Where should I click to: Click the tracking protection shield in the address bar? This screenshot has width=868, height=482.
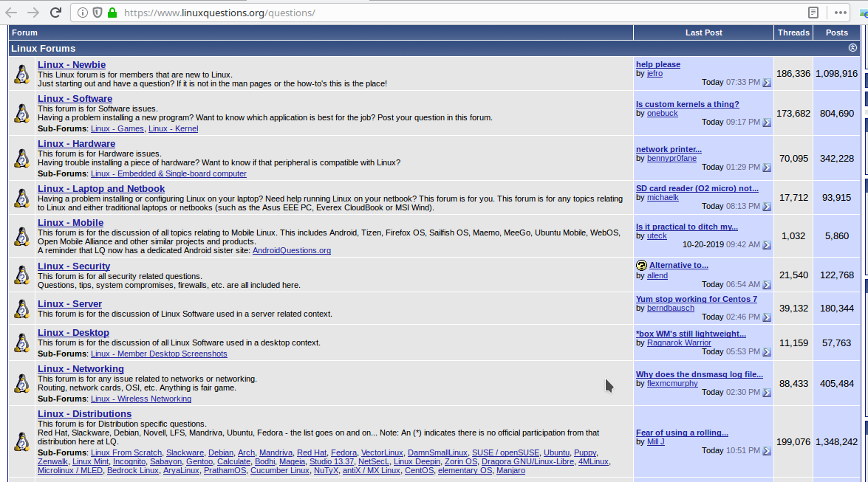coord(96,13)
